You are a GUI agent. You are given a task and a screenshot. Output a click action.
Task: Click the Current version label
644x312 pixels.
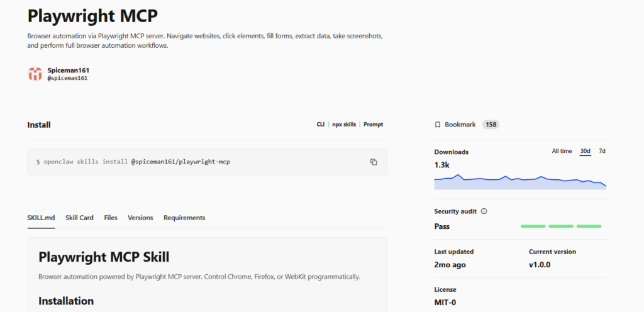tap(552, 252)
